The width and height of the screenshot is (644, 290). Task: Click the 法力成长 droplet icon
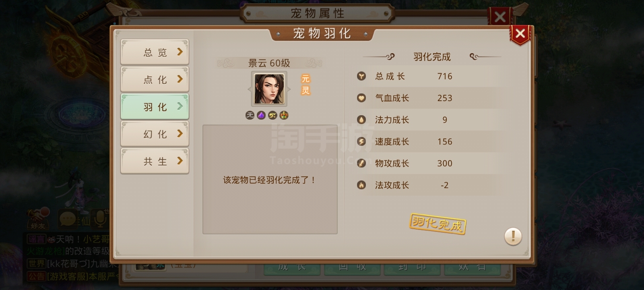coord(361,120)
